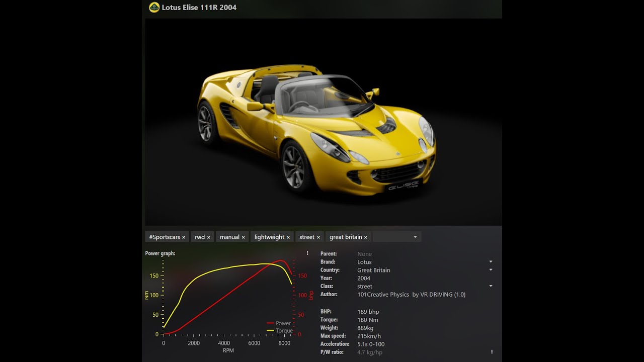The width and height of the screenshot is (644, 362).
Task: Edit the Weight value 889kg
Action: pyautogui.click(x=365, y=328)
